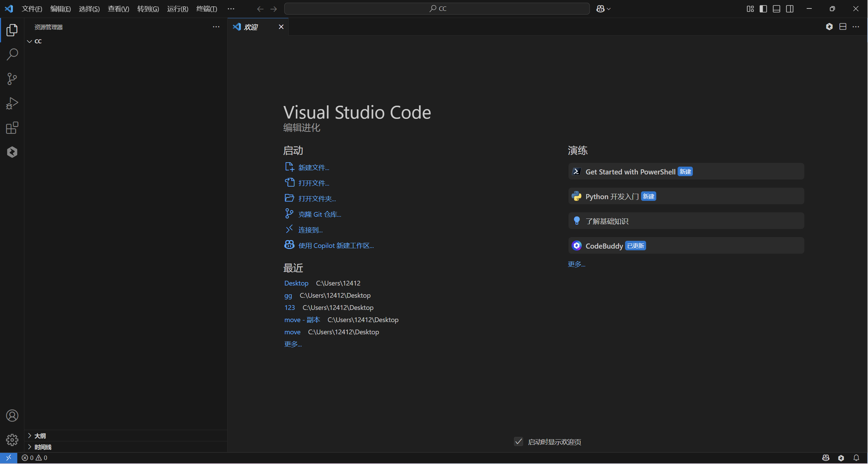Open the 终端(T) menu
This screenshot has width=868, height=464.
click(207, 9)
